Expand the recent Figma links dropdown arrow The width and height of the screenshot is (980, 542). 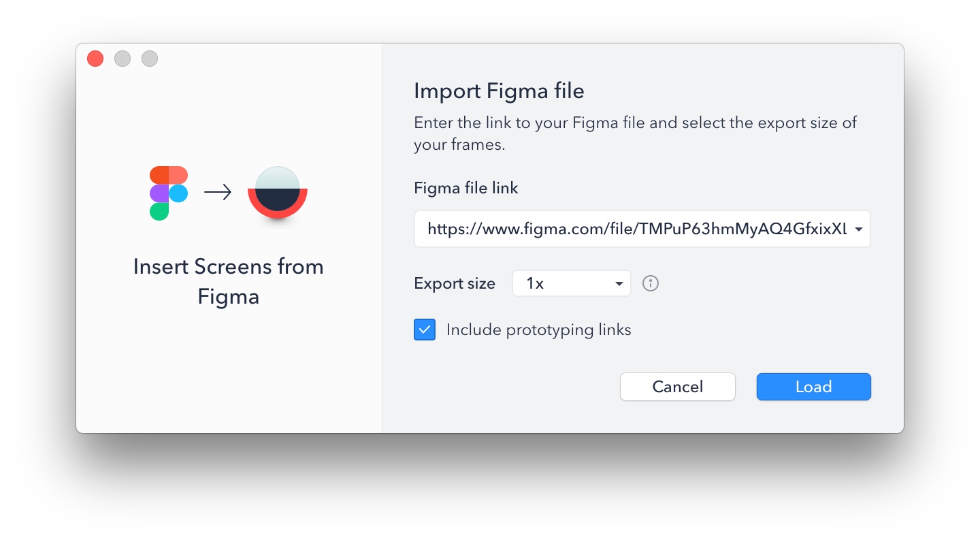[859, 229]
